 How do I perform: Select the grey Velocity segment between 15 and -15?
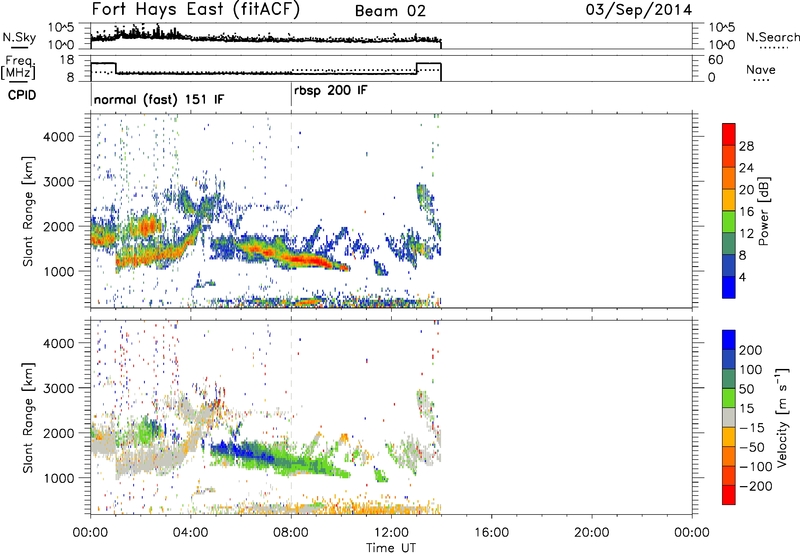point(729,417)
